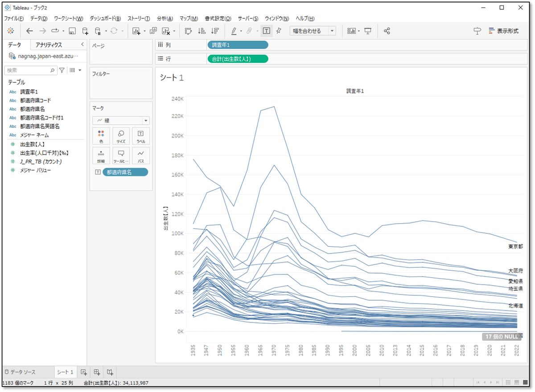The height and width of the screenshot is (392, 535).
Task: Click the clear sheet toolbar icon
Action: [x=166, y=31]
